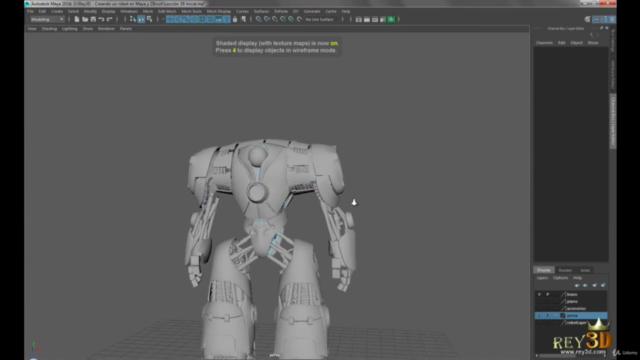Viewport: 640px width, 360px height.
Task: Toggle Snap to grids magnet icon
Action: 259,19
